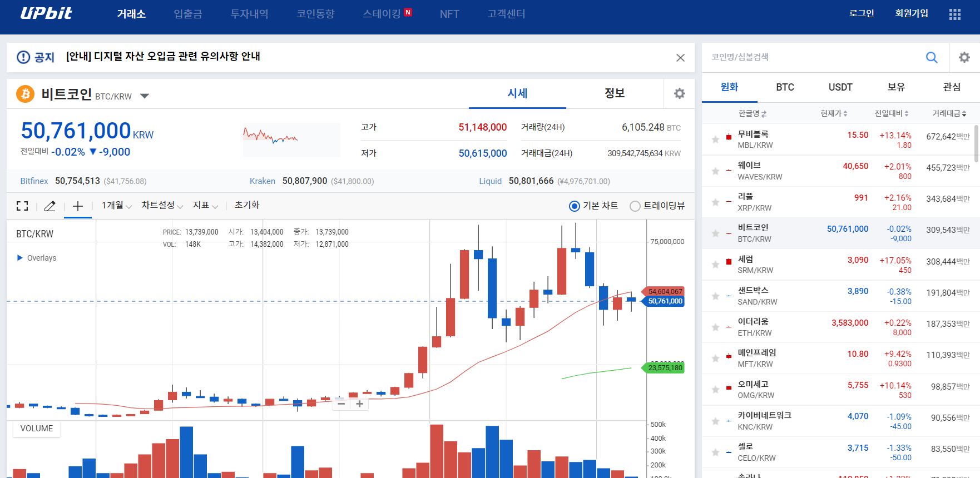
Task: Expand the Overlays section
Action: coord(37,258)
